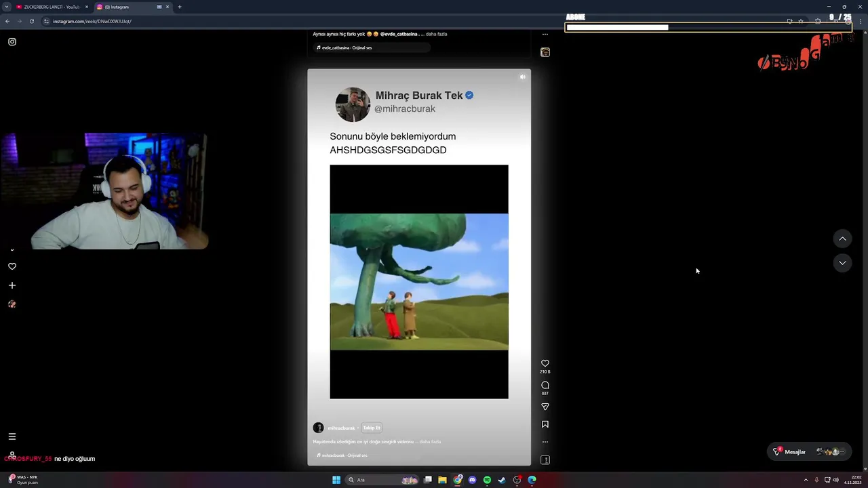Go back in the browser
Image resolution: width=868 pixels, height=488 pixels.
coord(7,21)
